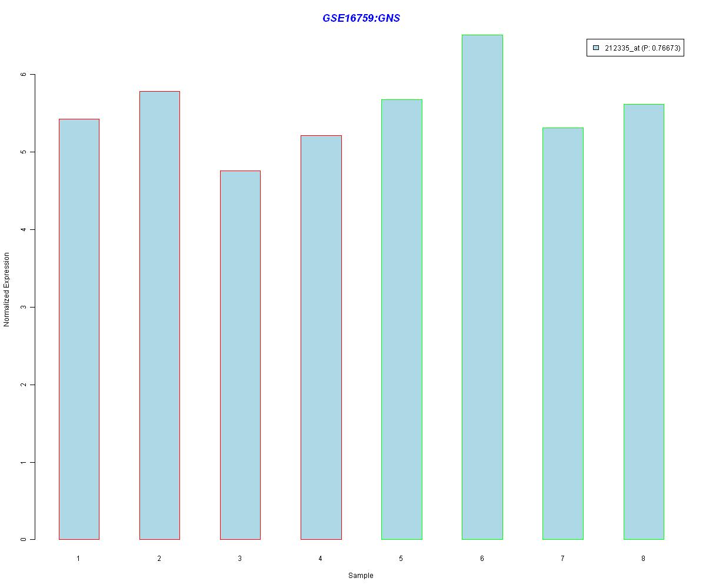Click the x-axis label Sample
706x588 pixels.
tap(361, 576)
